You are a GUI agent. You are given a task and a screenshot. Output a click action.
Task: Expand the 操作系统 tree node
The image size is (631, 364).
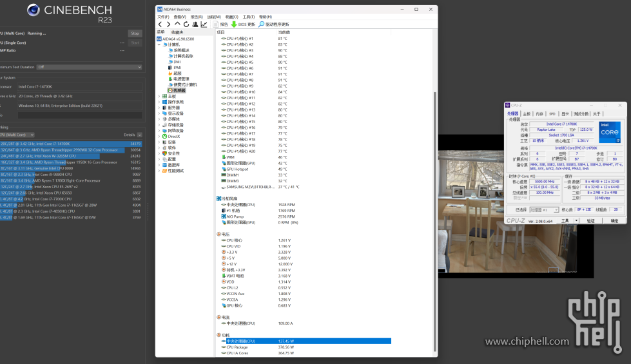click(x=159, y=102)
